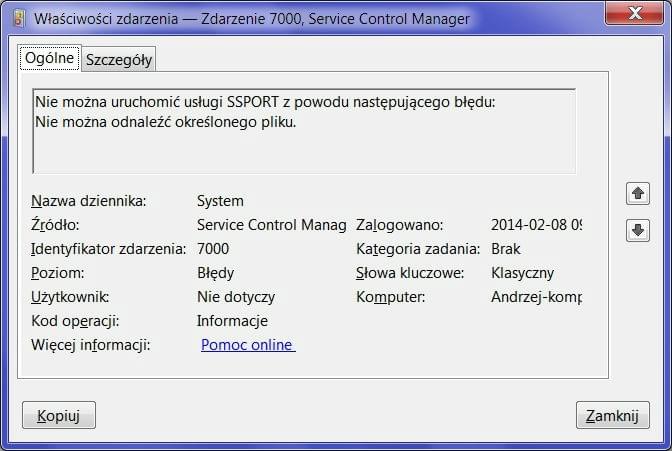Click the event properties title bar icon
Screen dimensions: 672x451
tap(18, 18)
